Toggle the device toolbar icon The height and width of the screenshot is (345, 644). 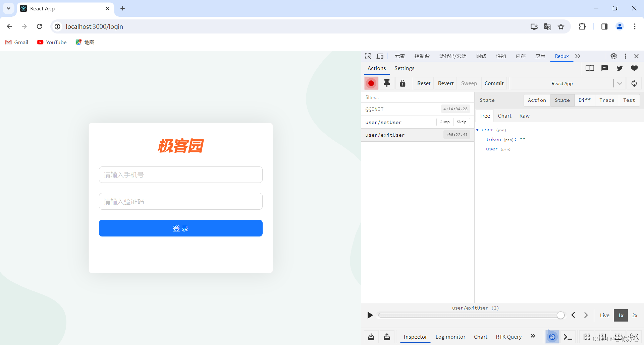point(380,56)
